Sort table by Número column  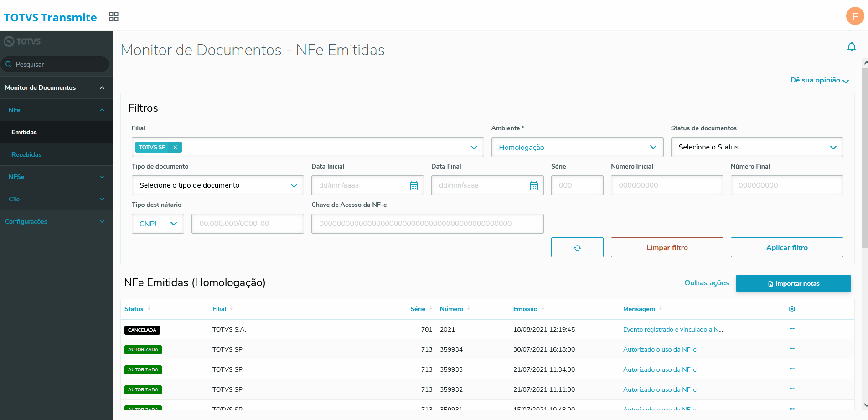pyautogui.click(x=469, y=308)
